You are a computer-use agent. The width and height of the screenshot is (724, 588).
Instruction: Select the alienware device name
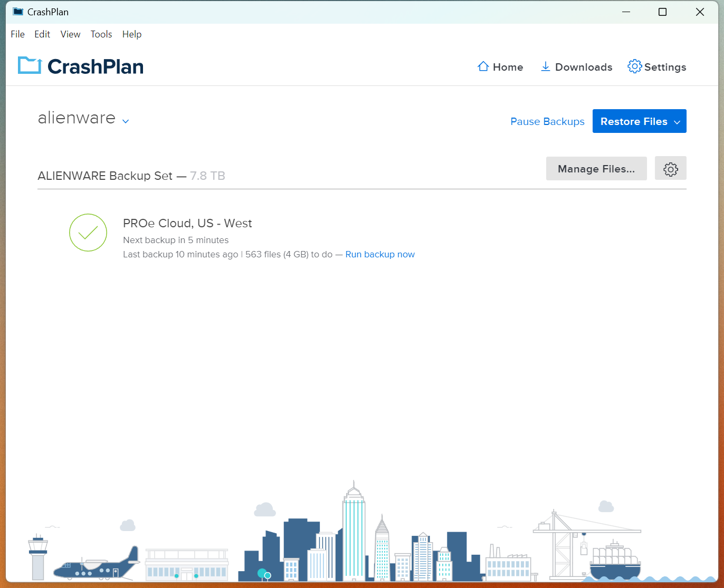[77, 118]
